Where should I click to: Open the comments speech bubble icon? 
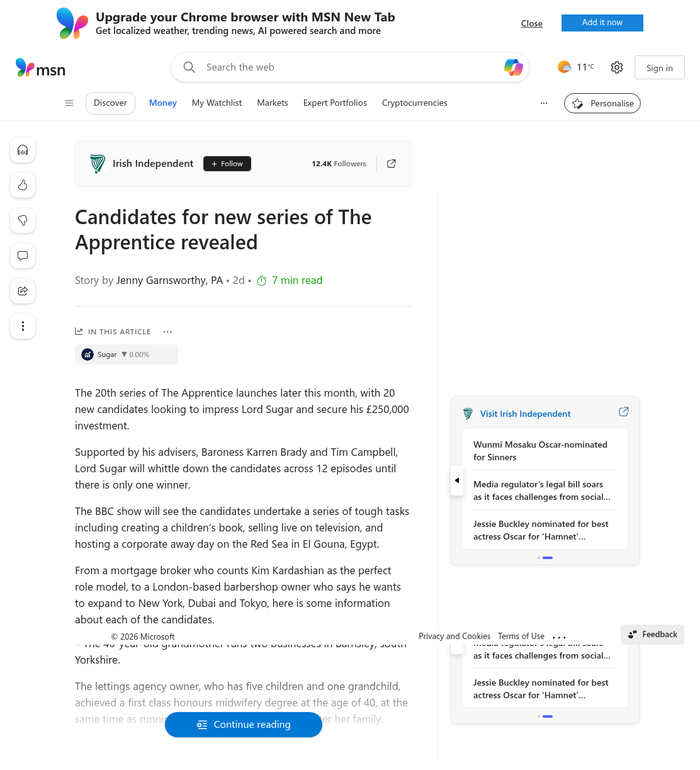point(23,256)
